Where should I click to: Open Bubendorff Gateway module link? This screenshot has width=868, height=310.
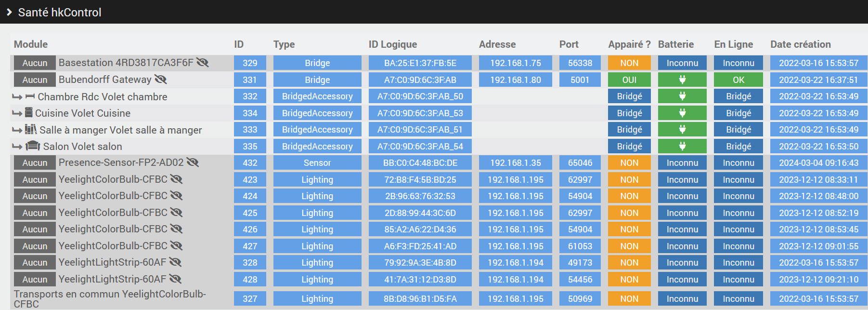[x=105, y=80]
